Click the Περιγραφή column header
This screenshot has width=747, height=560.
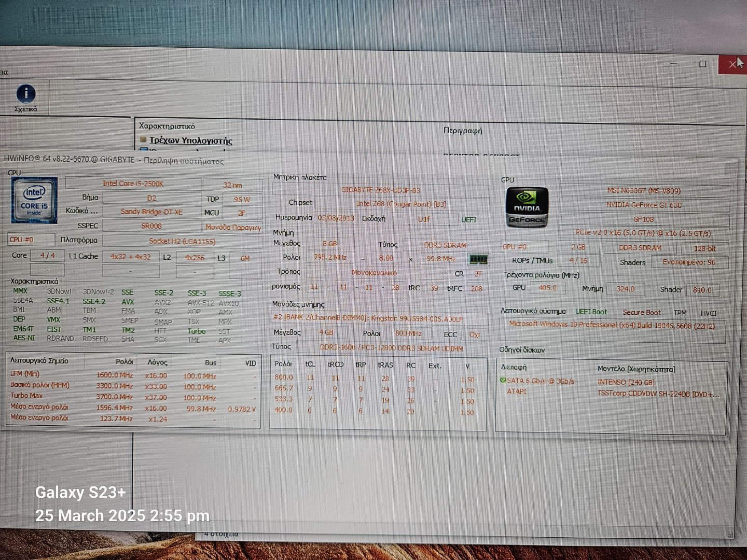pos(463,131)
